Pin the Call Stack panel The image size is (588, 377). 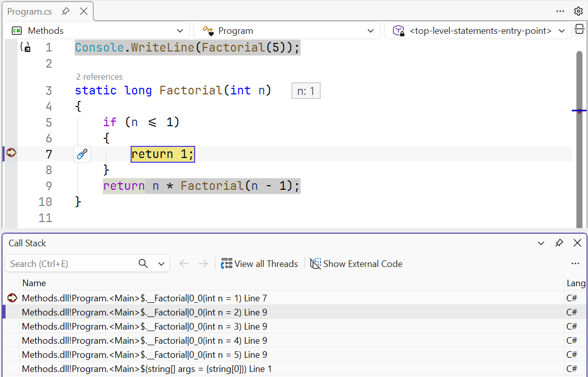[559, 243]
